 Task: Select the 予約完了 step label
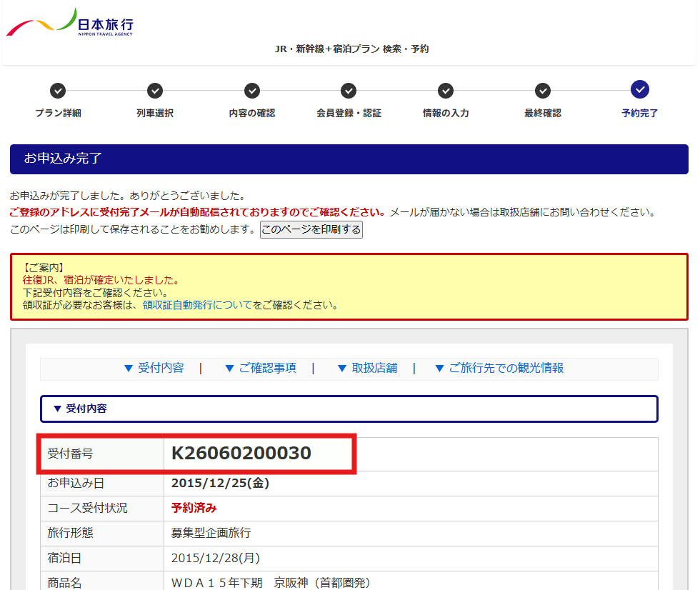(x=640, y=114)
